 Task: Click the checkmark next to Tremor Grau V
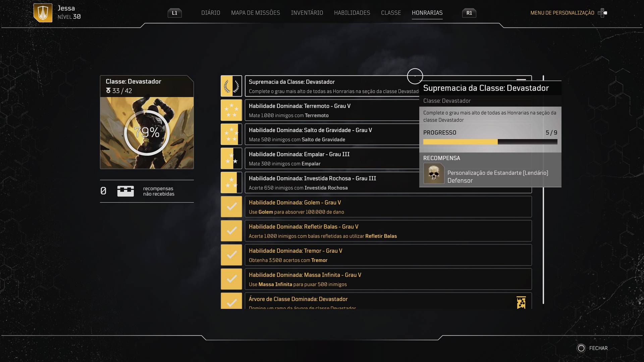231,255
